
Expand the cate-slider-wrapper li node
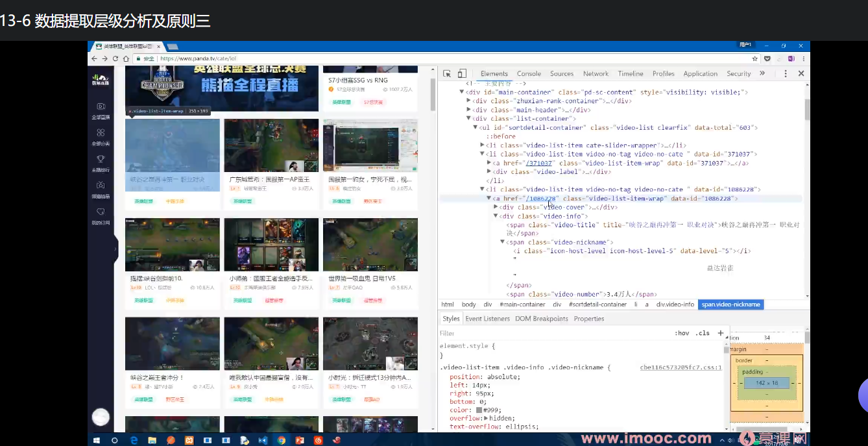pyautogui.click(x=482, y=145)
